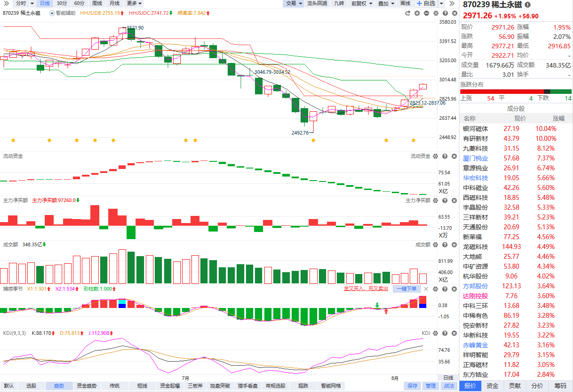Expand the 更多 periods dropdown
573x392 pixels.
click(135, 3)
